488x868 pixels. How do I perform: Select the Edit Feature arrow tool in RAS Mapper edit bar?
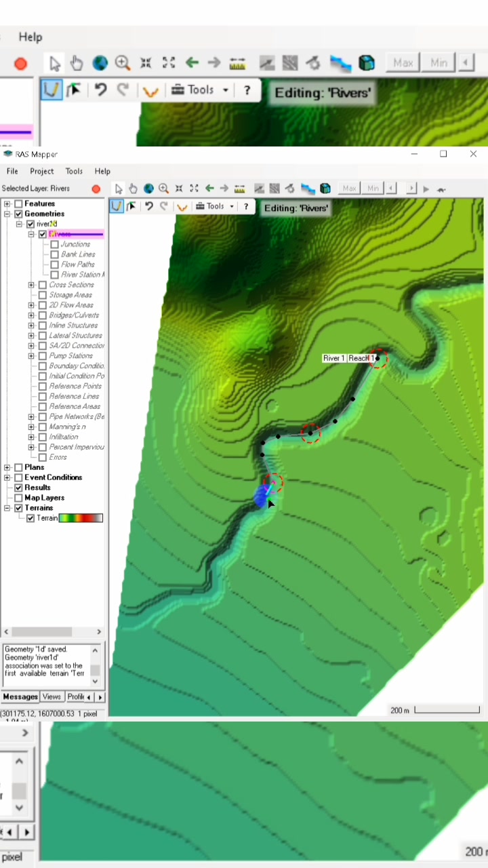tap(131, 206)
